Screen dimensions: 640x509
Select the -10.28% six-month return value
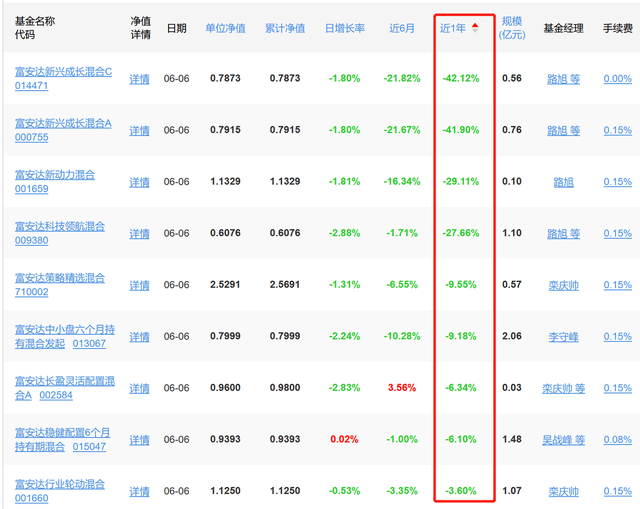tap(402, 336)
